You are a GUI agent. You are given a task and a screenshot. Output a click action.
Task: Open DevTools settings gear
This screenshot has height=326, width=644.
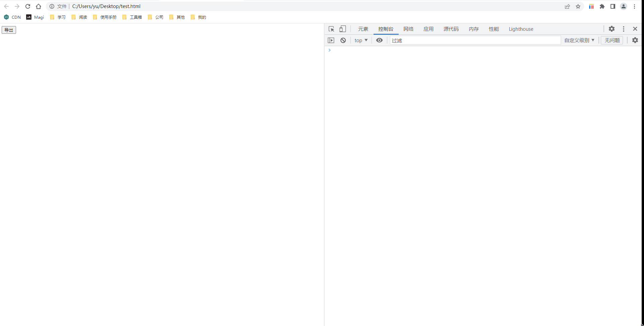[612, 29]
